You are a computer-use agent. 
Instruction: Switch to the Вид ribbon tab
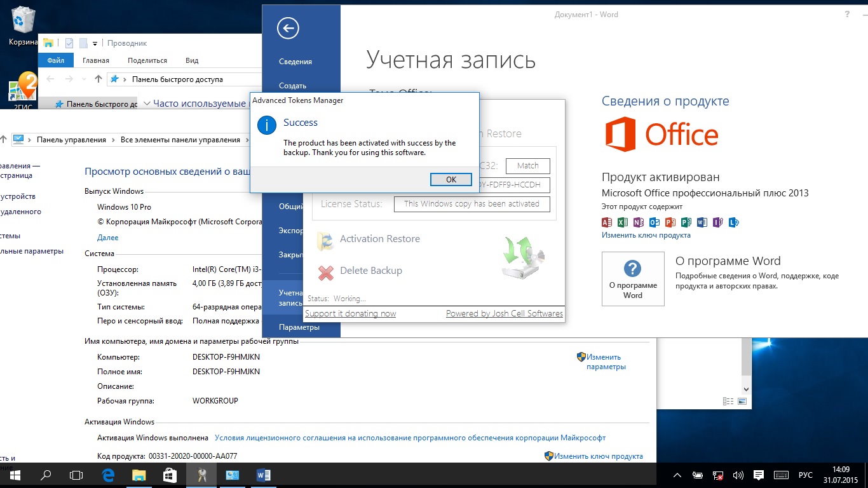tap(192, 60)
